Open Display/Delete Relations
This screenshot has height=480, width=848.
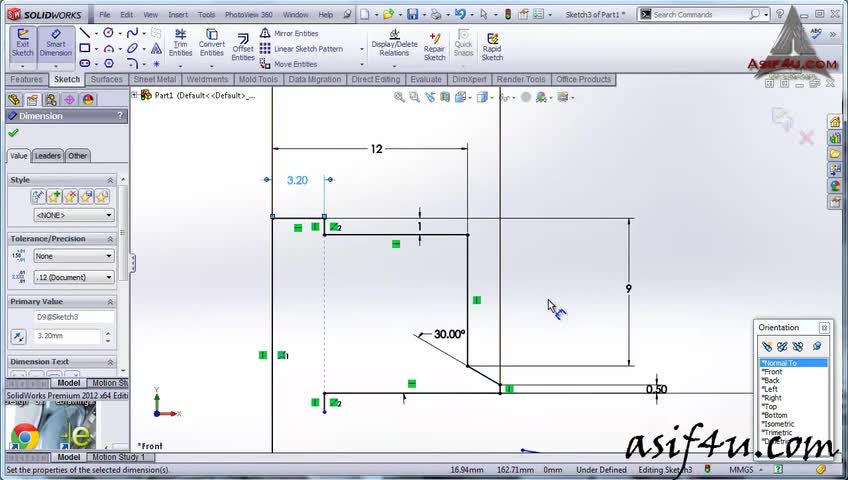[x=394, y=43]
